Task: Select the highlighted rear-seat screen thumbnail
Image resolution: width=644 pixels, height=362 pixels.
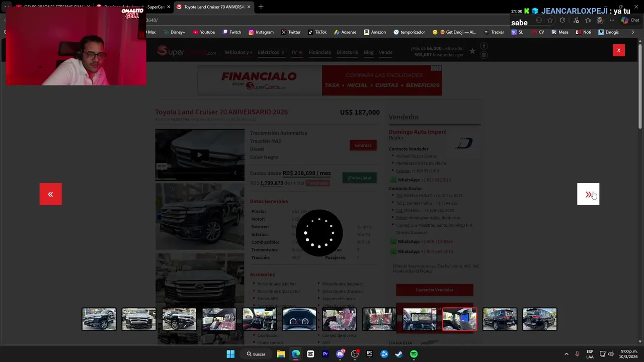Action: tap(459, 319)
